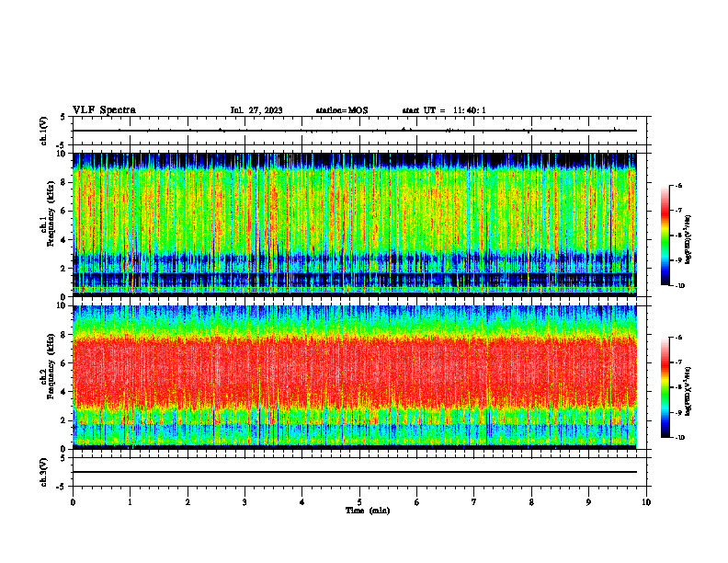Click the x-axis tick label "4"
The width and height of the screenshot is (728, 563).
302,502
